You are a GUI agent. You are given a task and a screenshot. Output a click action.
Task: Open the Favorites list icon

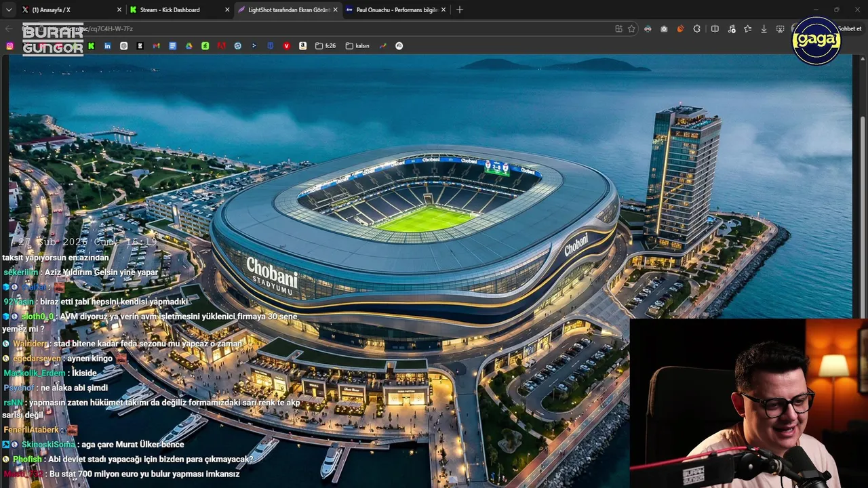747,28
